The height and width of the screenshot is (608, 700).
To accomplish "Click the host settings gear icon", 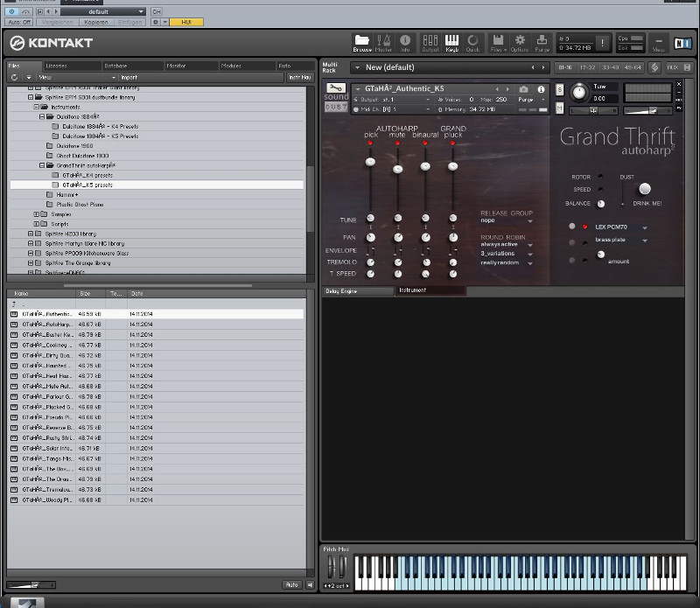I will click(x=156, y=22).
